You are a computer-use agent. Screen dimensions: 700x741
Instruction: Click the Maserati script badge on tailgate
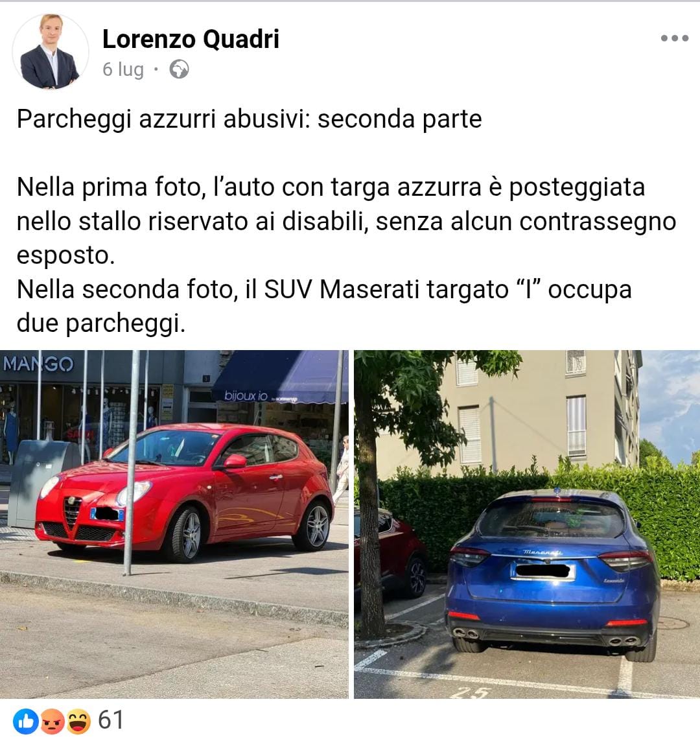(542, 552)
